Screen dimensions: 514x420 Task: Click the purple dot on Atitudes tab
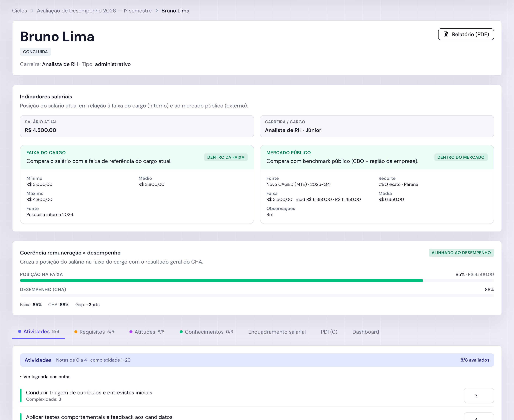point(131,332)
